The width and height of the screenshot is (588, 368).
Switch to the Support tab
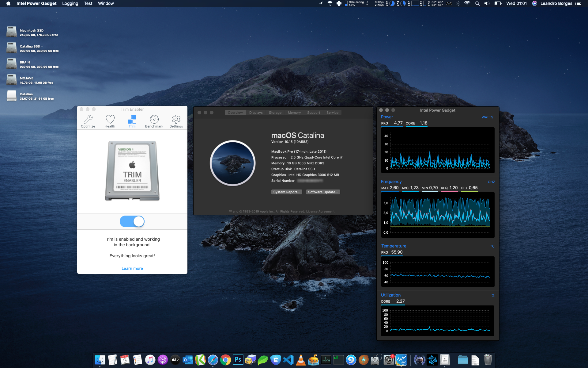[314, 113]
